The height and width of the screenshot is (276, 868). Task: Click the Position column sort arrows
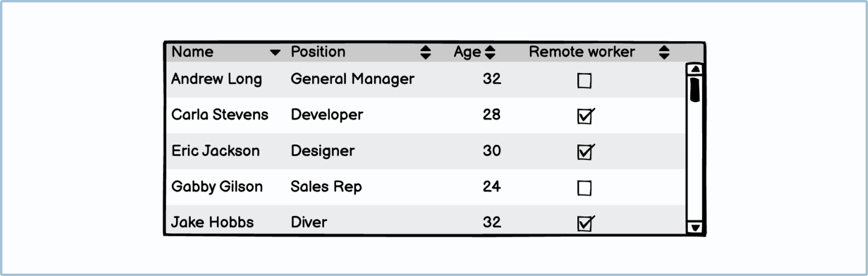tap(426, 52)
